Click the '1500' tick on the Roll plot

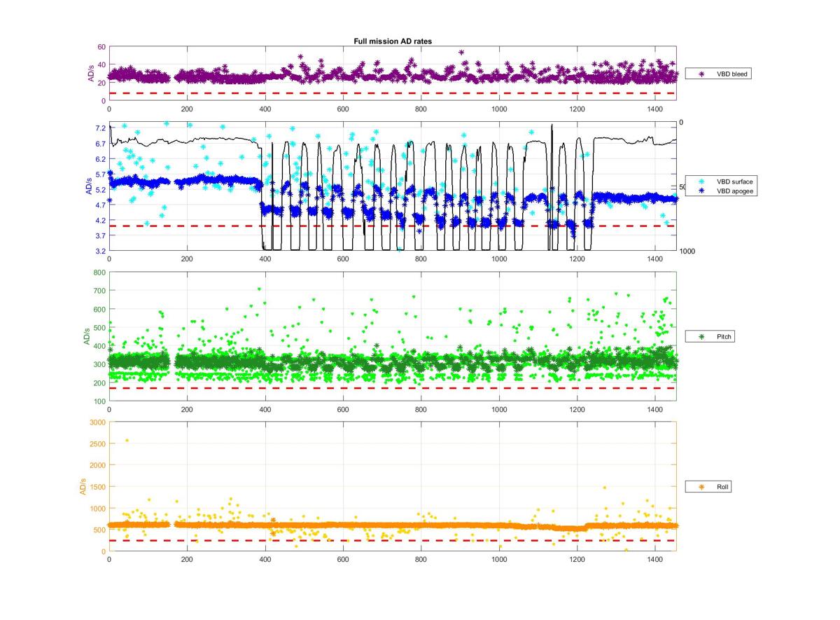(x=97, y=486)
